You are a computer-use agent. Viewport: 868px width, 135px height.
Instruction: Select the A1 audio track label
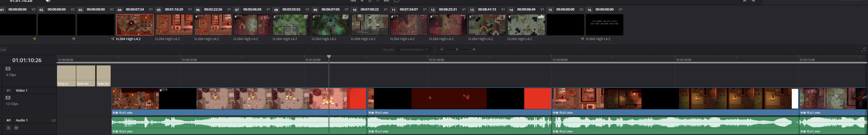[x=8, y=120]
